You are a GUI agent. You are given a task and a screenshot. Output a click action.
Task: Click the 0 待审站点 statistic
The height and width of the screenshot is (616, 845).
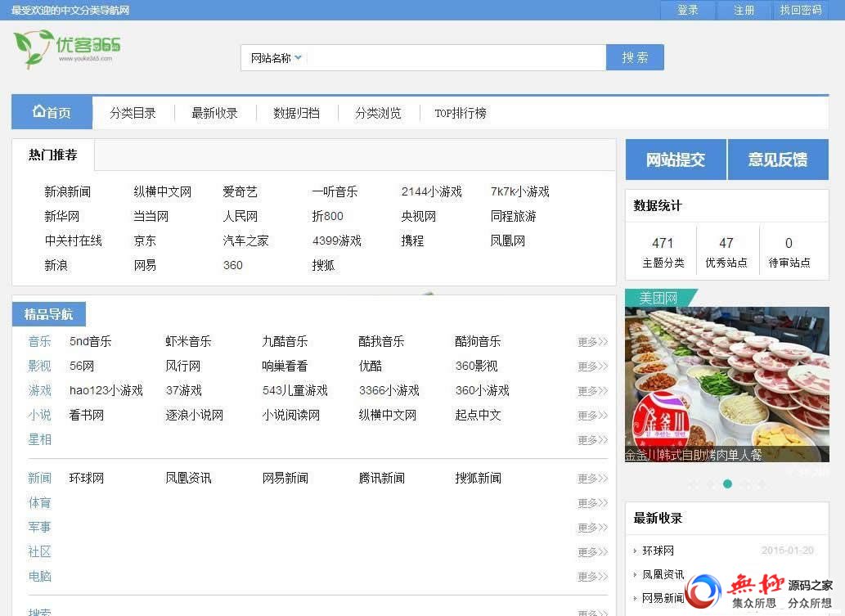point(789,252)
